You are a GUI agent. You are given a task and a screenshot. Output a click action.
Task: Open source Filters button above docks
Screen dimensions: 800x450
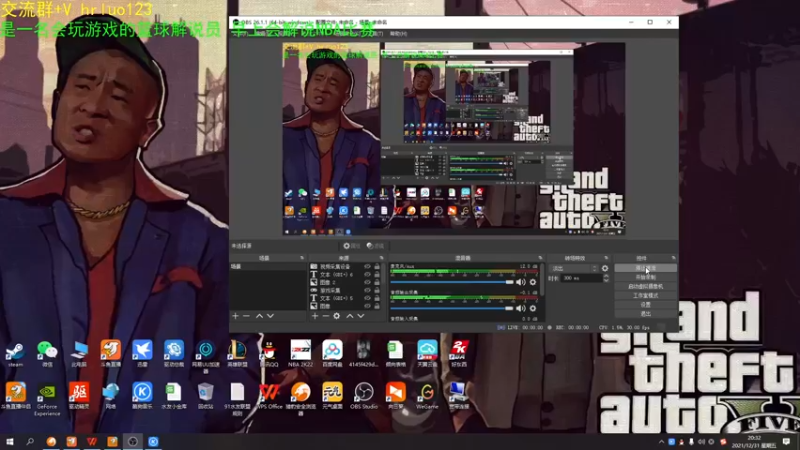(x=375, y=246)
